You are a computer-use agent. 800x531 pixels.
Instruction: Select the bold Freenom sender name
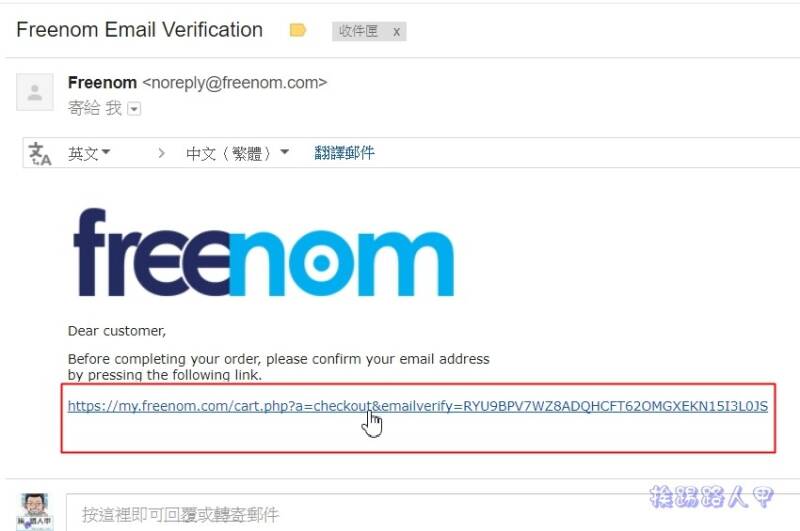coord(102,83)
